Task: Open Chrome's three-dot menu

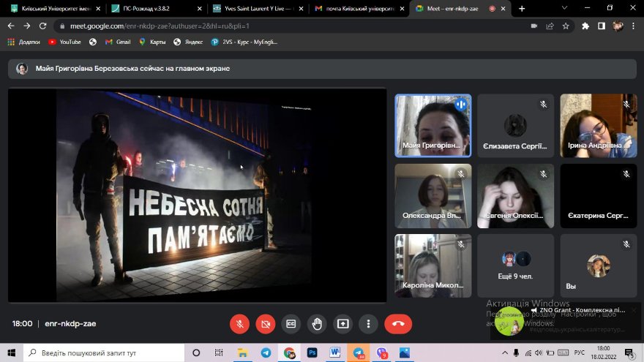Action: point(634,26)
